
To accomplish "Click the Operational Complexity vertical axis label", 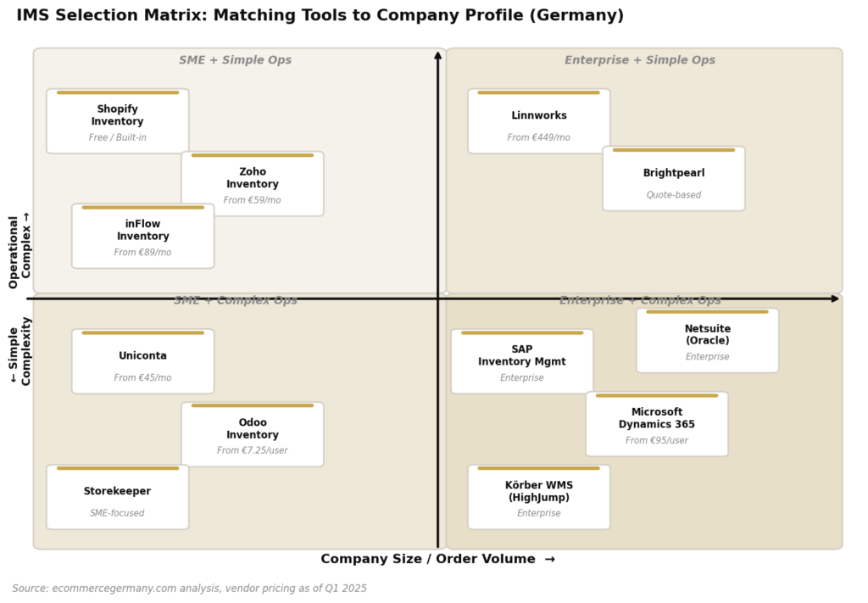I will [x=20, y=299].
